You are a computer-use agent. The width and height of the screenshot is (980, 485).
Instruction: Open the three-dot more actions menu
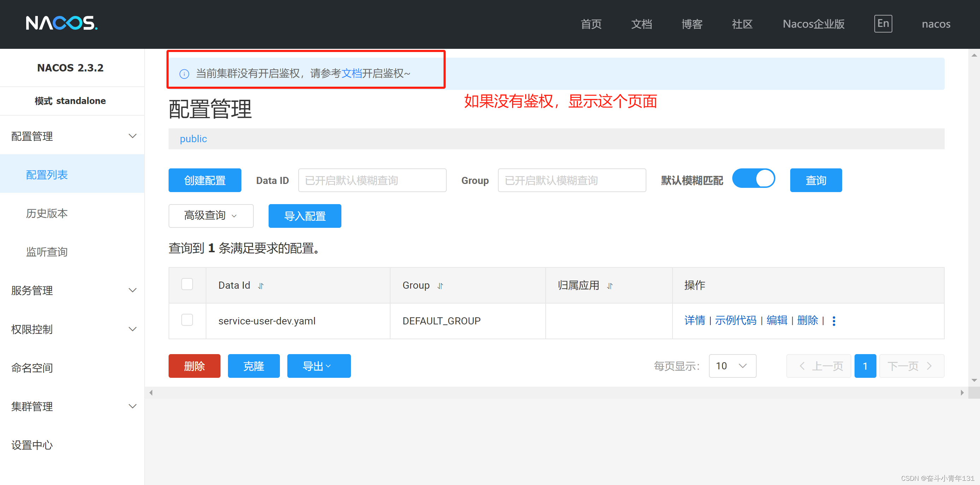click(x=834, y=321)
